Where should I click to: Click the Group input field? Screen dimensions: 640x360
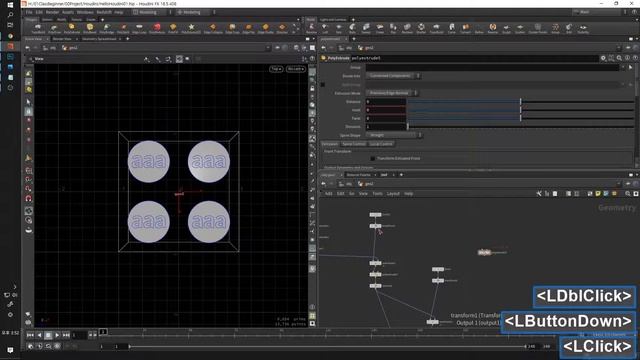[x=492, y=67]
